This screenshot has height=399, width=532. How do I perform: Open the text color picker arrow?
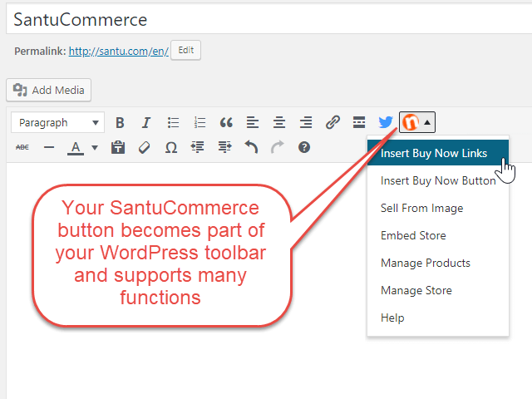click(95, 148)
